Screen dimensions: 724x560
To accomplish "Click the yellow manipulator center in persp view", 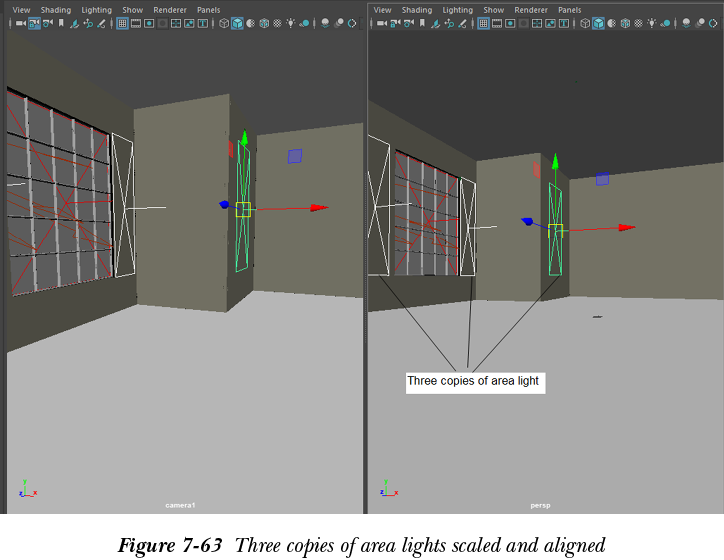I will tap(556, 230).
